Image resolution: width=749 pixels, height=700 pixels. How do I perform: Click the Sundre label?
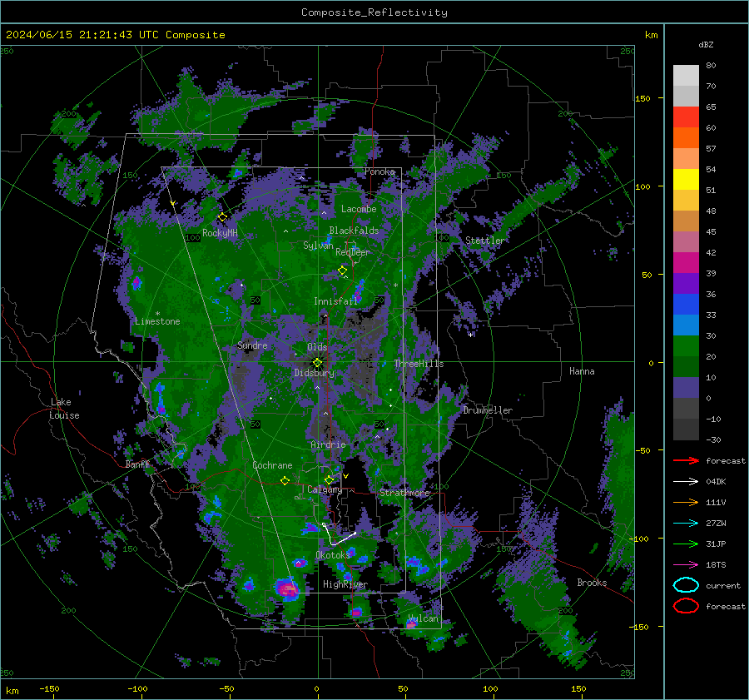coord(252,345)
